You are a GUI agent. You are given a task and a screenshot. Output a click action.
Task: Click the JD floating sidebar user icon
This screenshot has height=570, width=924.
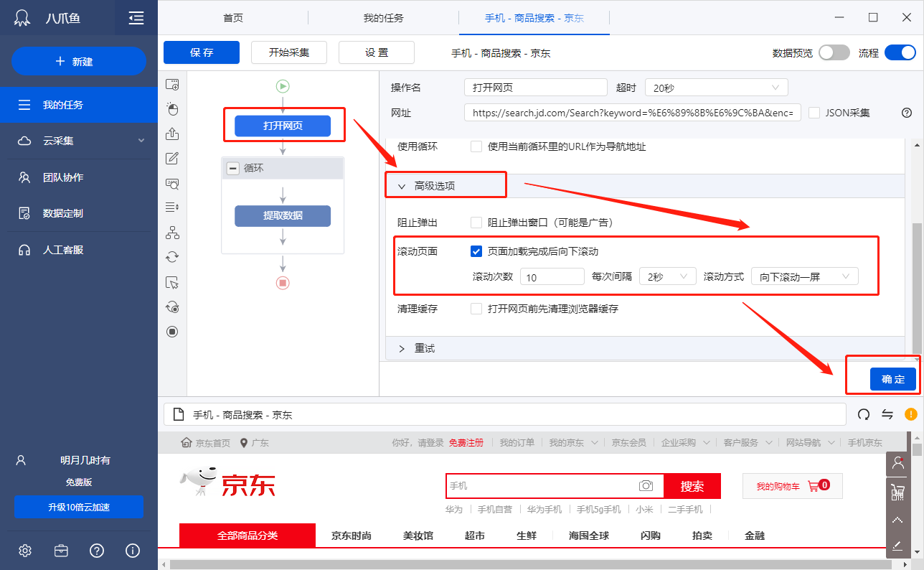[897, 463]
